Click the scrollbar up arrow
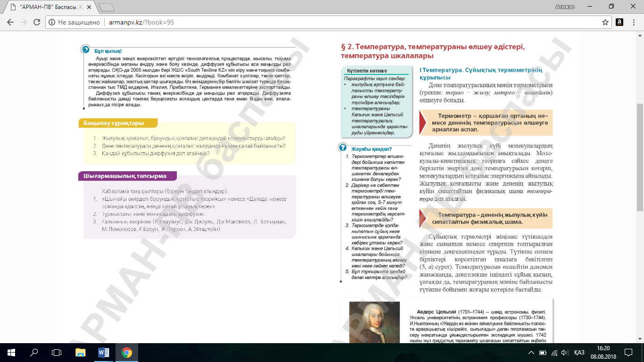644x362 pixels. [x=640, y=35]
